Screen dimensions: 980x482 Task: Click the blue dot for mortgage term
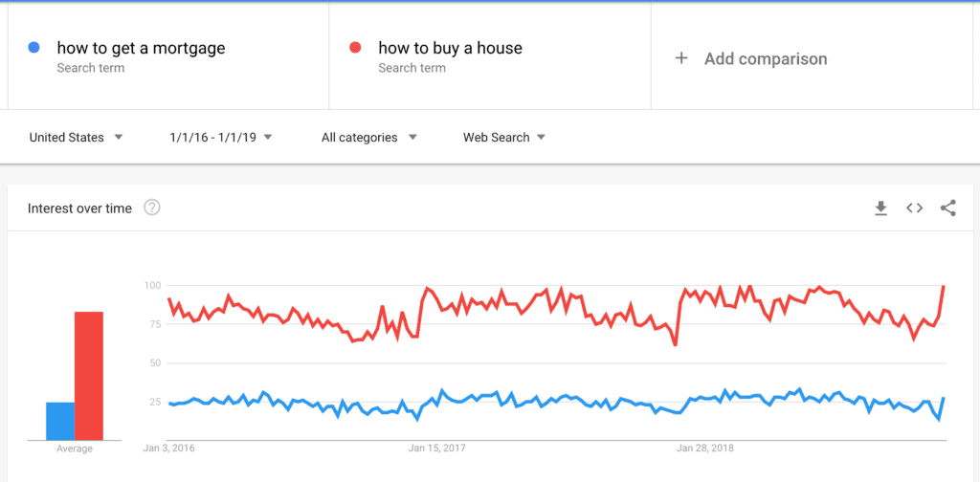pos(34,48)
